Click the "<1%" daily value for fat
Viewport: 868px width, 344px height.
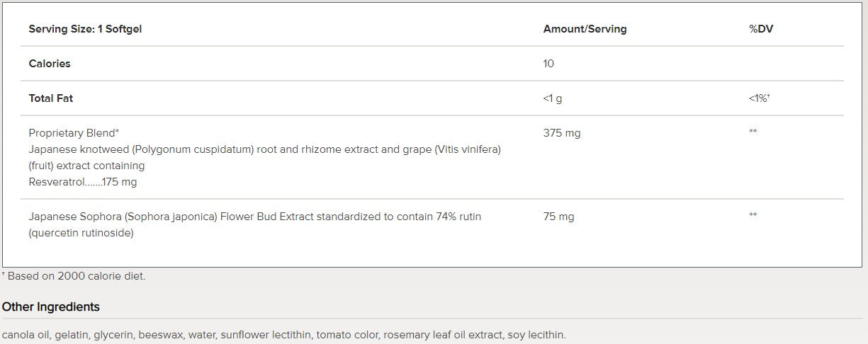tap(759, 98)
